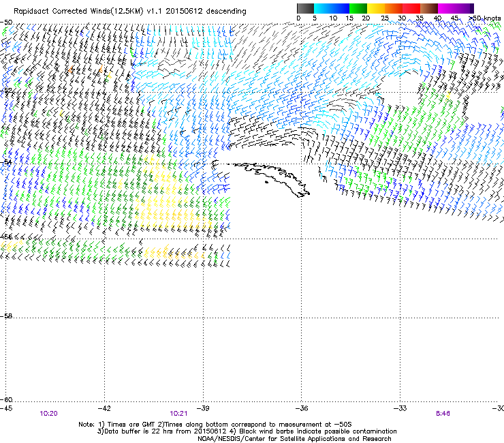Click the latitude label "-60"
The image size is (504, 443).
pyautogui.click(x=6, y=400)
